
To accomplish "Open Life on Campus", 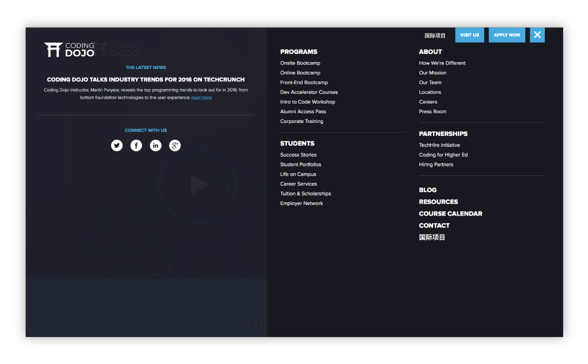I will (x=298, y=174).
